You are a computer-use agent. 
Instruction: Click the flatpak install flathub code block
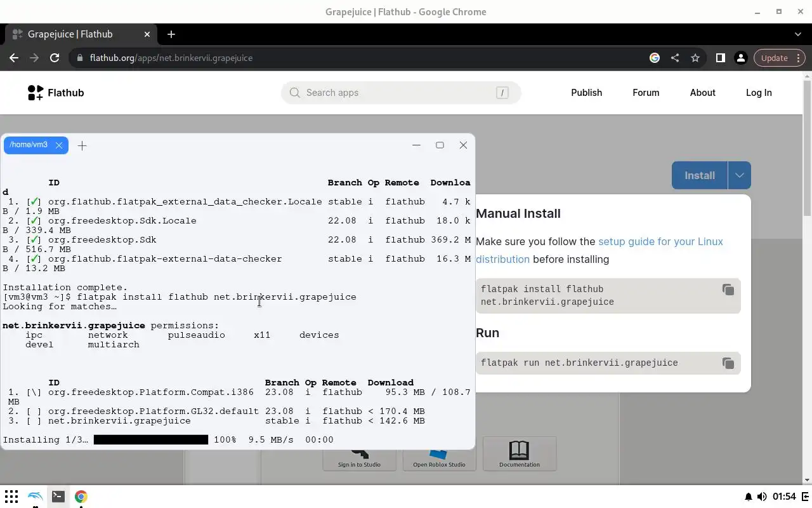pos(608,295)
